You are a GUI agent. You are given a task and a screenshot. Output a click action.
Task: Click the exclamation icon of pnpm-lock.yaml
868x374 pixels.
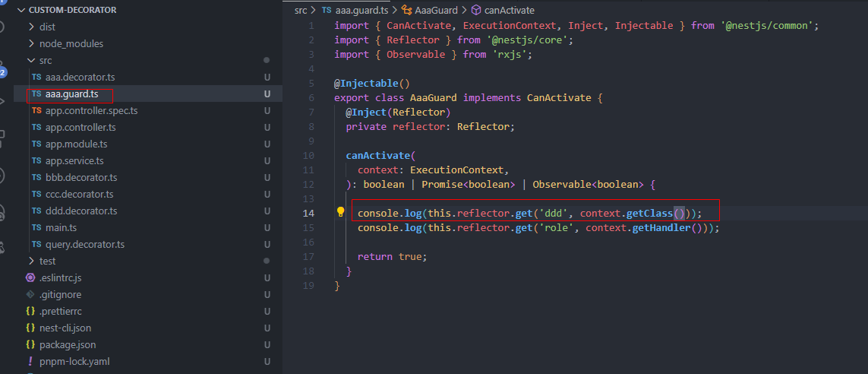[x=30, y=361]
